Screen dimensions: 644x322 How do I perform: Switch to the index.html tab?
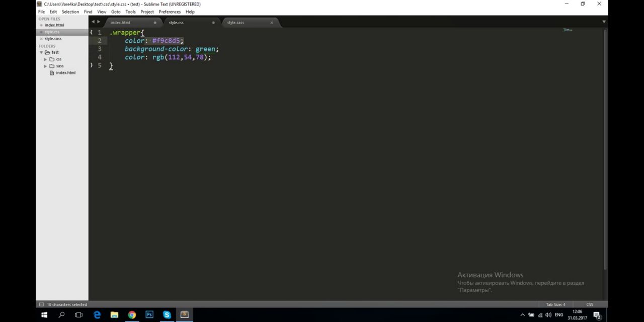pyautogui.click(x=132, y=23)
